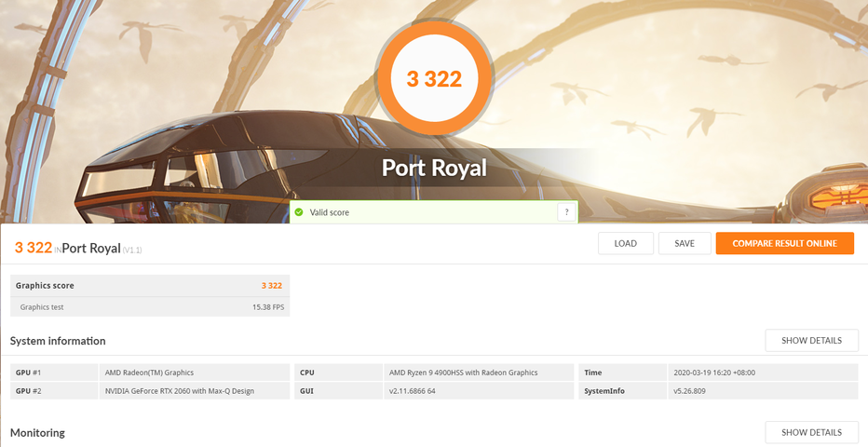The image size is (868, 447).
Task: Click the GUI label
Action: (306, 390)
